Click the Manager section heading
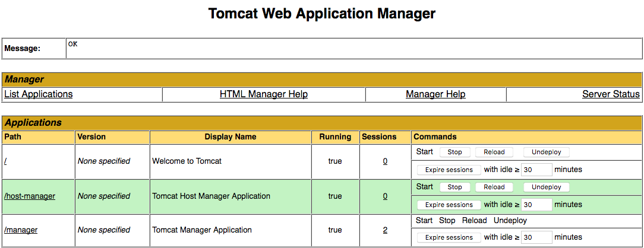Image resolution: width=644 pixels, height=248 pixels. click(x=24, y=80)
